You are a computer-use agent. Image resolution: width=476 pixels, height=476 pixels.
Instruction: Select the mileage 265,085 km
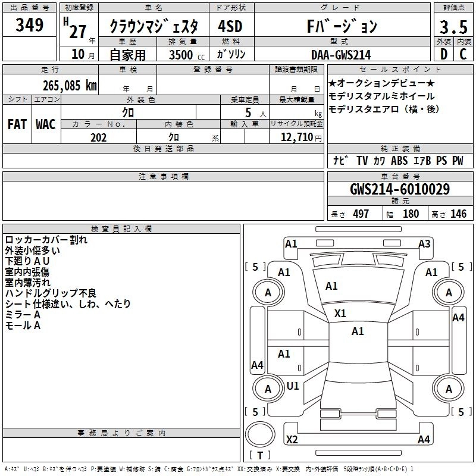tap(70, 86)
